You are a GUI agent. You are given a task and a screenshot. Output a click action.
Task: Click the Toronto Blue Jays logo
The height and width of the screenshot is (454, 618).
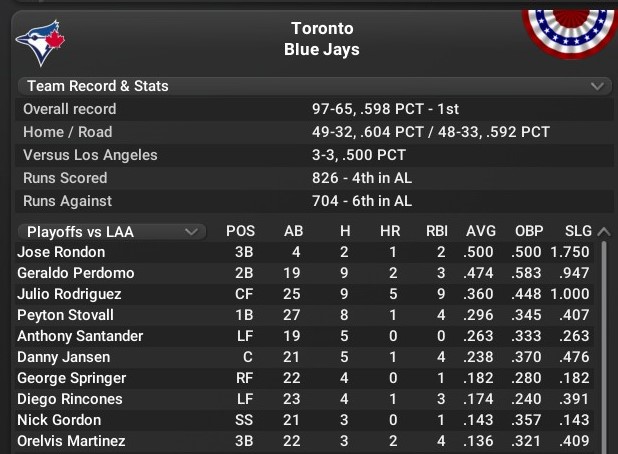pyautogui.click(x=40, y=40)
